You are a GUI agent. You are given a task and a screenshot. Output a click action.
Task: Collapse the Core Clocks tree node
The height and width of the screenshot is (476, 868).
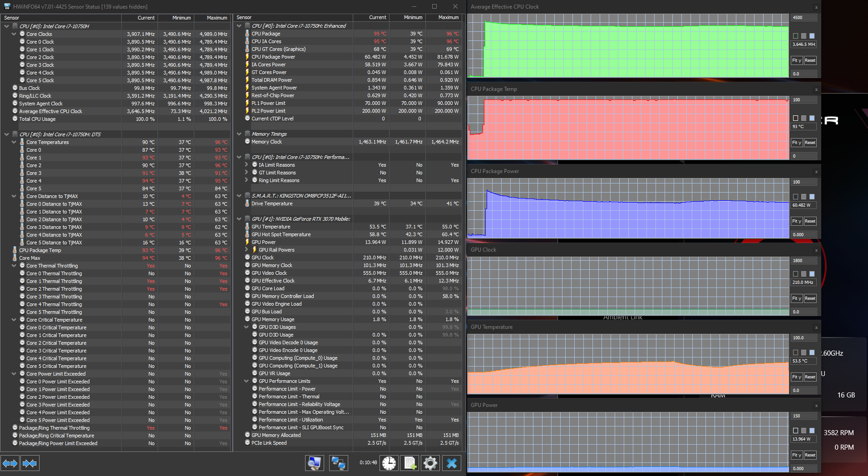point(14,34)
